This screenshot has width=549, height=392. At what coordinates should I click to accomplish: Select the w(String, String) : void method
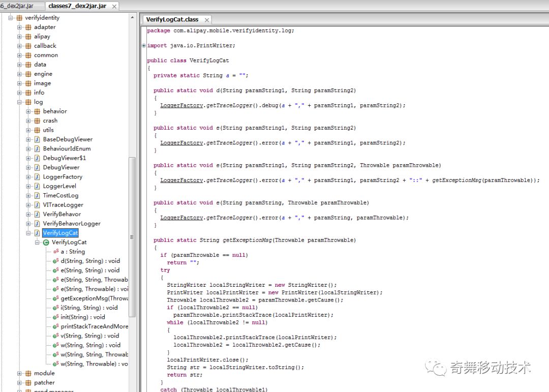click(x=90, y=345)
